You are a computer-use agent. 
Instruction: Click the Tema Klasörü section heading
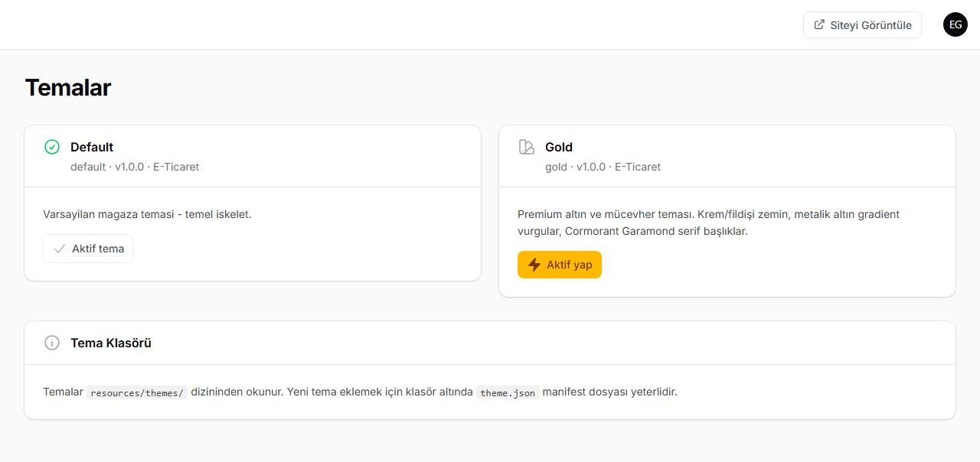pyautogui.click(x=111, y=343)
